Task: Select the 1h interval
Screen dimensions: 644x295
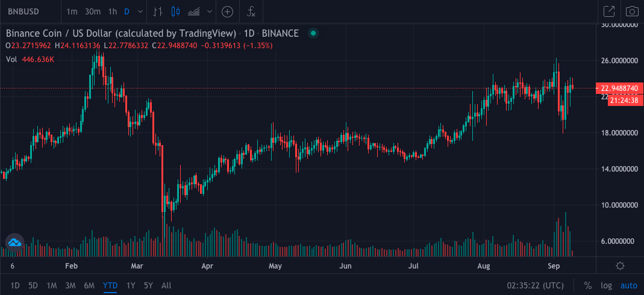Action: click(113, 11)
